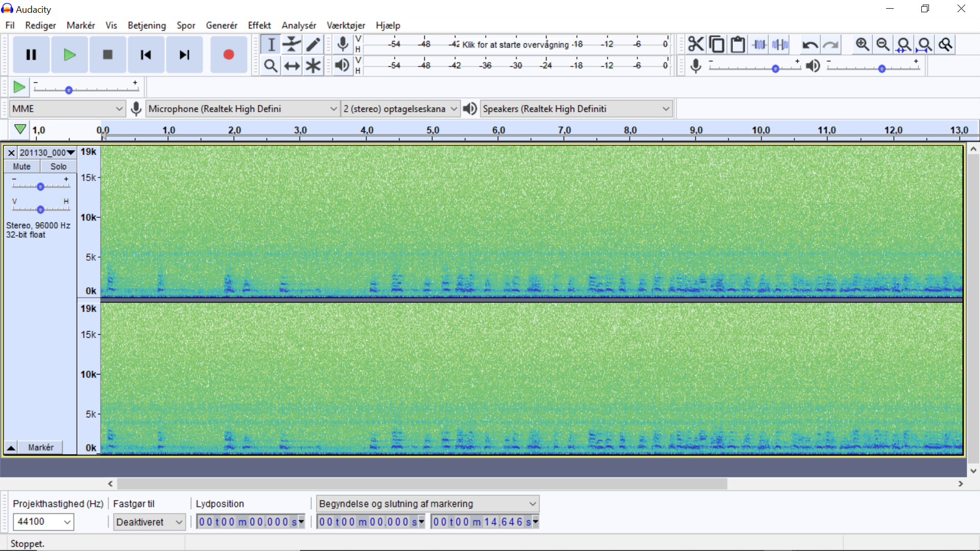Image resolution: width=980 pixels, height=551 pixels.
Task: Select the Zoom (magnifier) tool
Action: point(271,66)
